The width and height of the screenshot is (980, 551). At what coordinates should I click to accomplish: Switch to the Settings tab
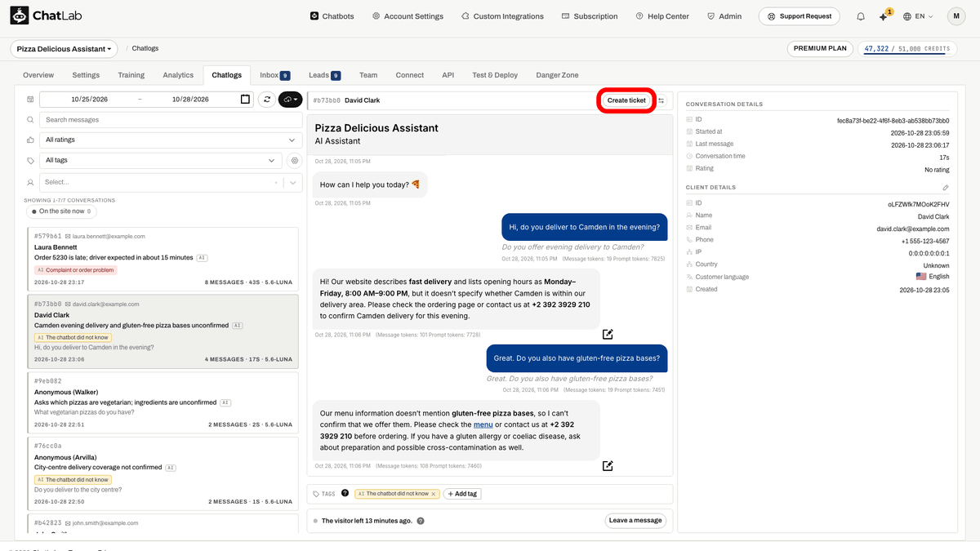pos(86,75)
